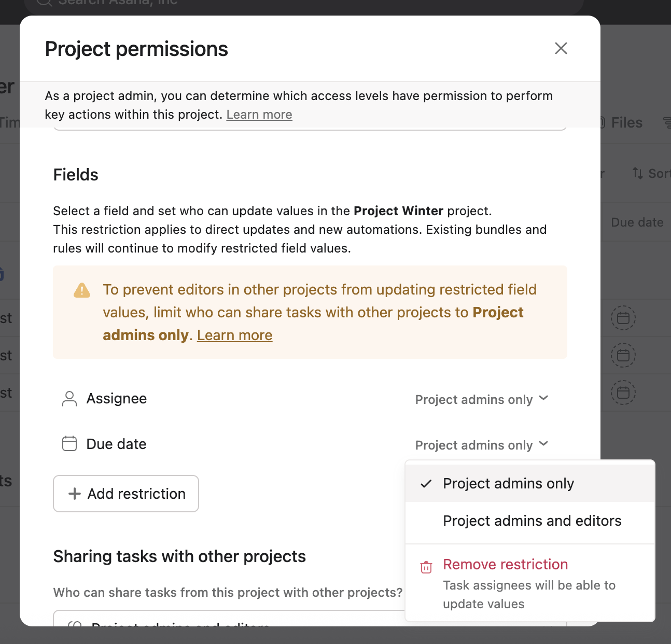Open the Due date permission dropdown
This screenshot has height=644, width=671.
click(481, 445)
